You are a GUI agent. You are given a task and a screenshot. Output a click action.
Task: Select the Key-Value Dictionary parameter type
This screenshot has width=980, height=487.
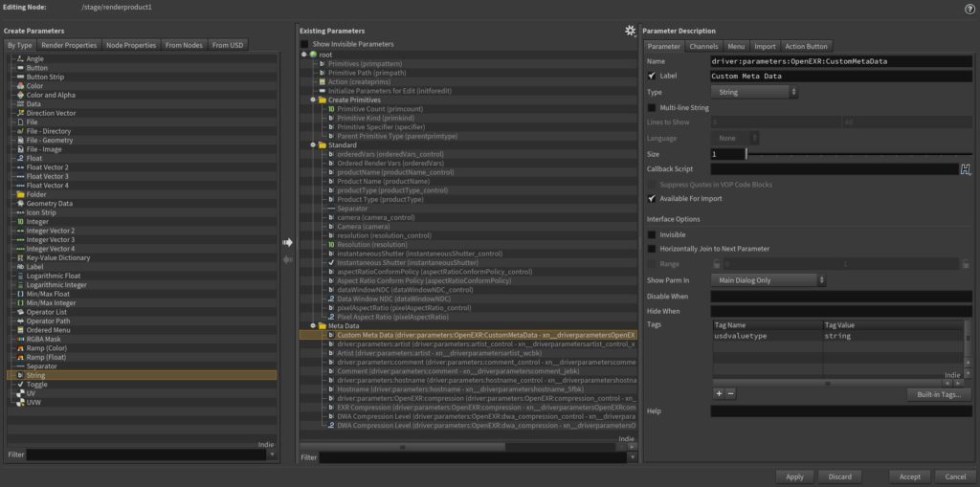(57, 257)
